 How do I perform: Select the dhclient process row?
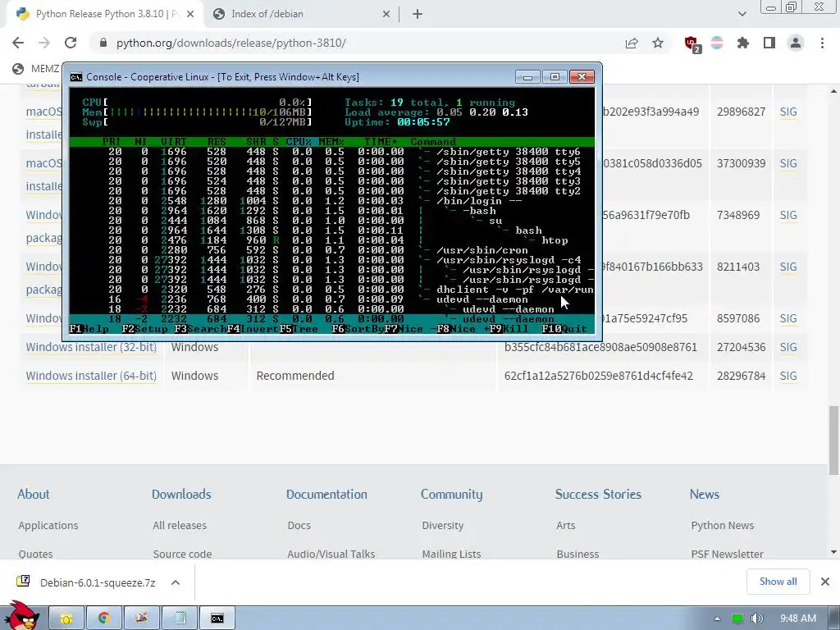coord(331,290)
